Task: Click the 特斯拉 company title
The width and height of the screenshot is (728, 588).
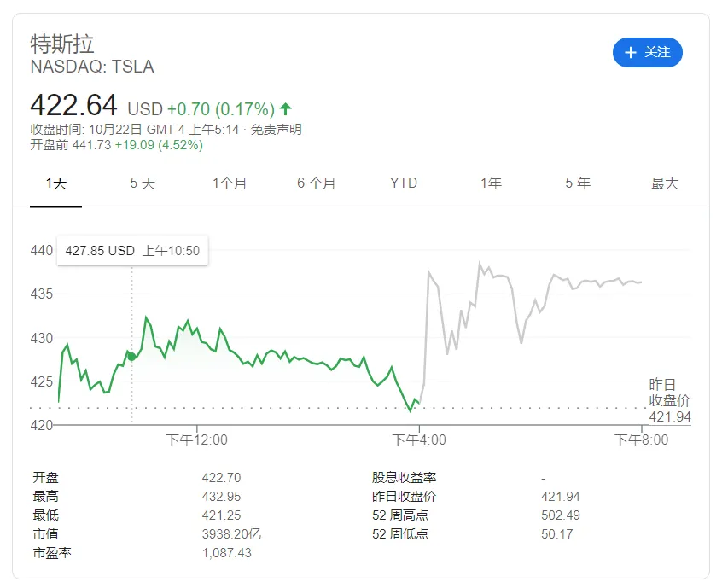Action: click(62, 44)
